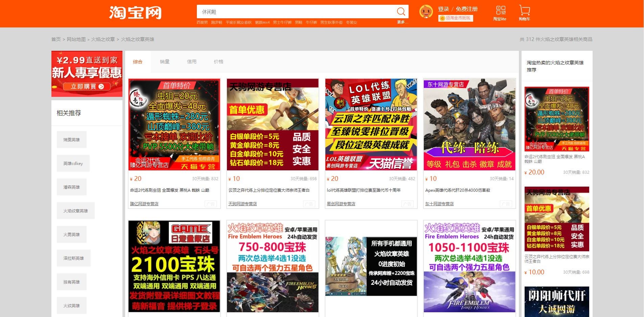Click the Taobao lite QR icon
The height and width of the screenshot is (317, 644).
501,10
